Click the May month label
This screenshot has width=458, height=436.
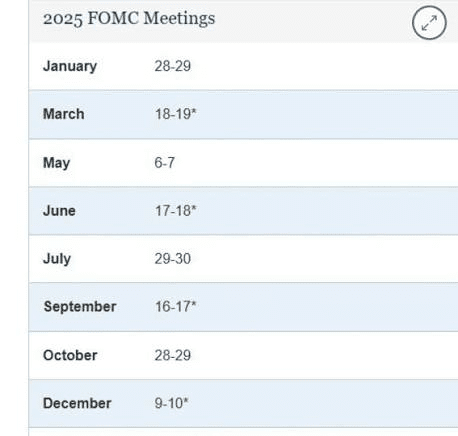pos(57,163)
